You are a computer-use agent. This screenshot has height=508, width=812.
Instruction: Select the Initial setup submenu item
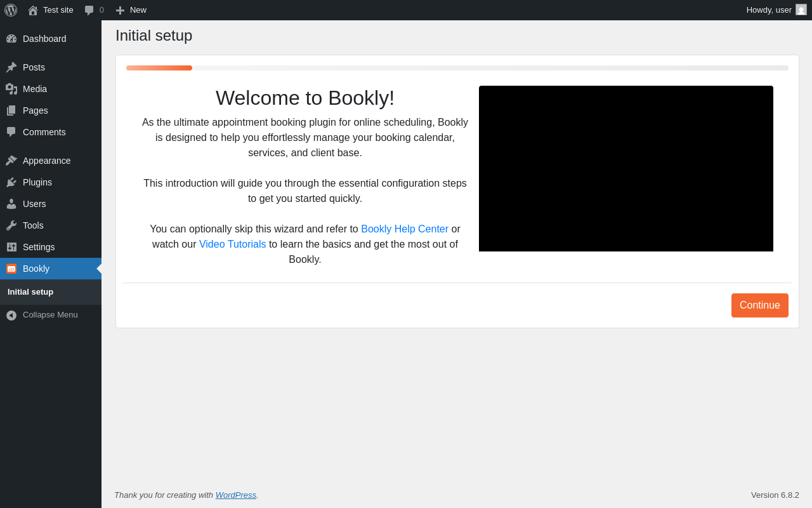click(x=30, y=292)
